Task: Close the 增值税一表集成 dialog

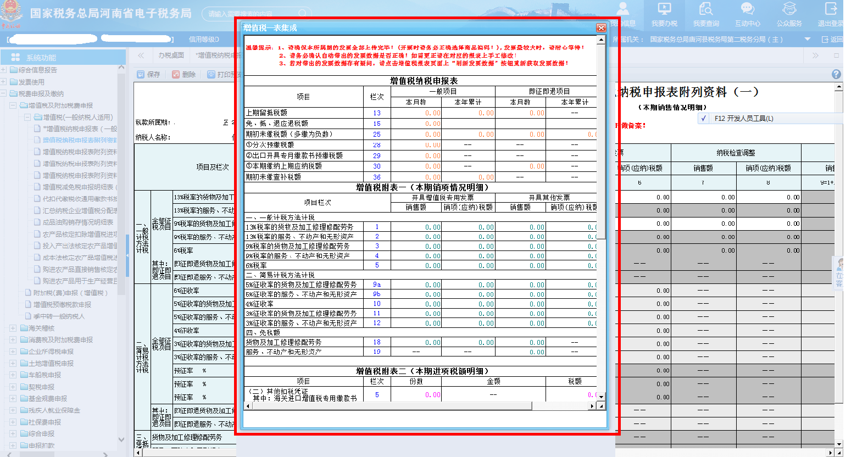Action: (x=601, y=28)
